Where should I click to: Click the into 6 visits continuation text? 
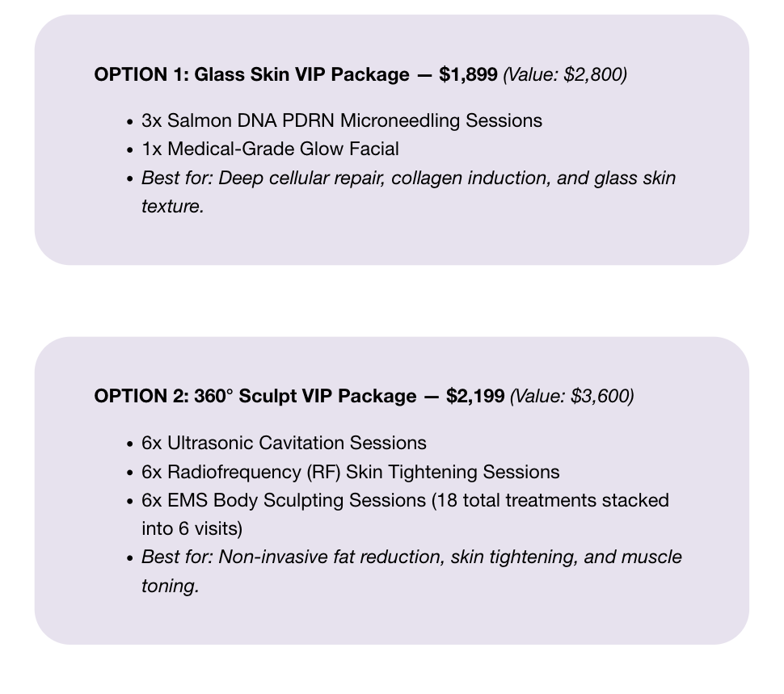pos(192,529)
